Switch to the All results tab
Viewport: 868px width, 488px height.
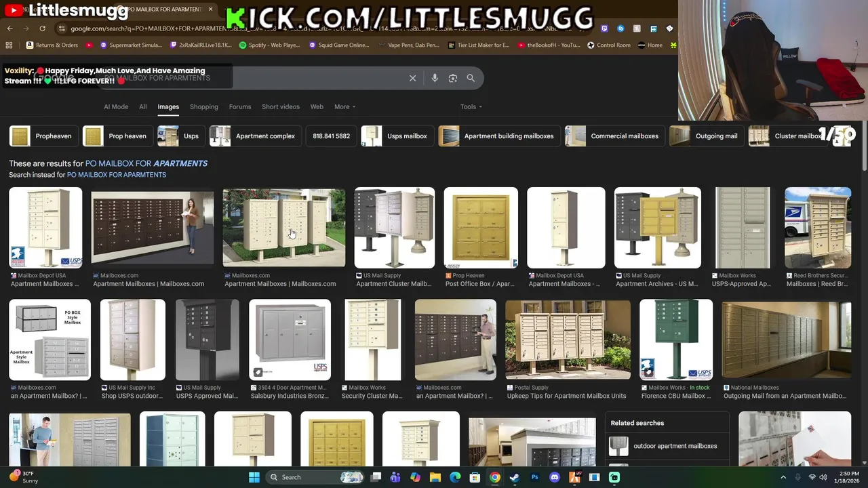click(x=143, y=106)
